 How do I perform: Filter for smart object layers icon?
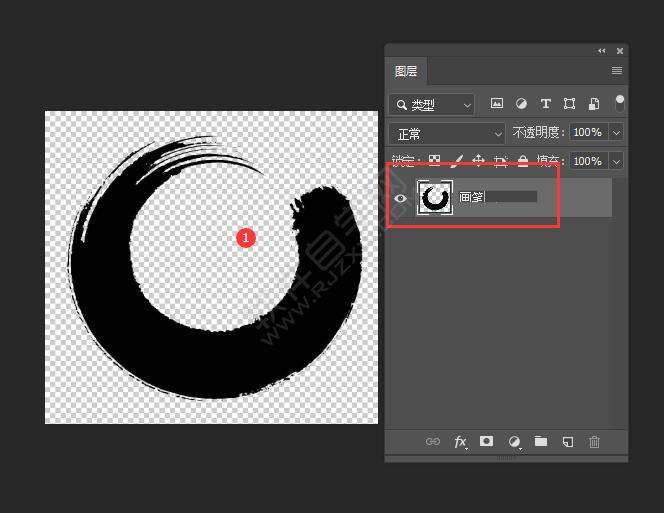pos(594,103)
